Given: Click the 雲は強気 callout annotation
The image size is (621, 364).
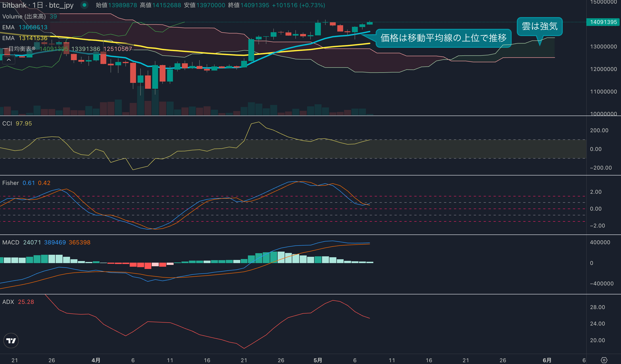Looking at the screenshot, I should pos(539,26).
